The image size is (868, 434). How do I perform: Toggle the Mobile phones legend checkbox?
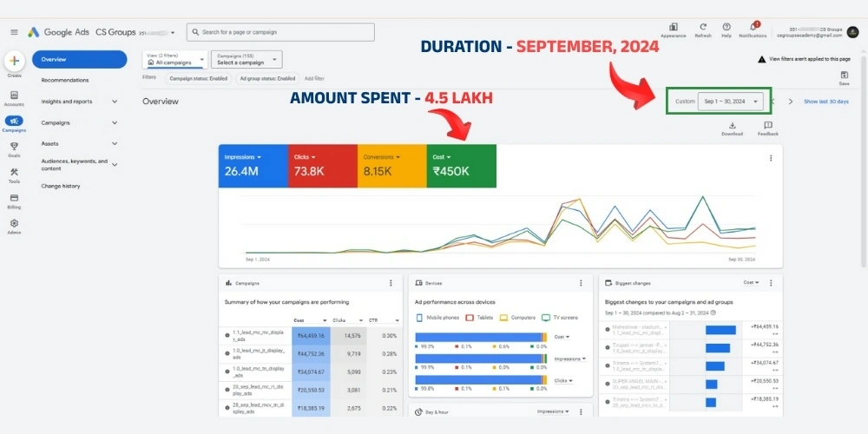point(420,318)
